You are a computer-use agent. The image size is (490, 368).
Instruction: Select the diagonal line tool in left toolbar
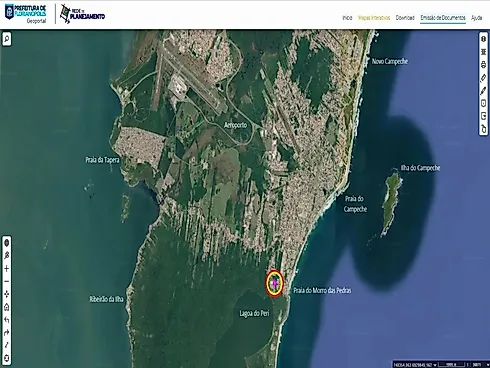click(7, 346)
